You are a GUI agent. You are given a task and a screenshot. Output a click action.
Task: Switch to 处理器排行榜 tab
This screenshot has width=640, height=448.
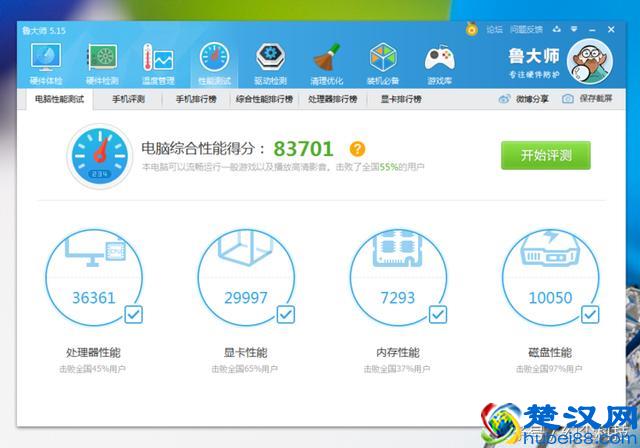point(333,99)
